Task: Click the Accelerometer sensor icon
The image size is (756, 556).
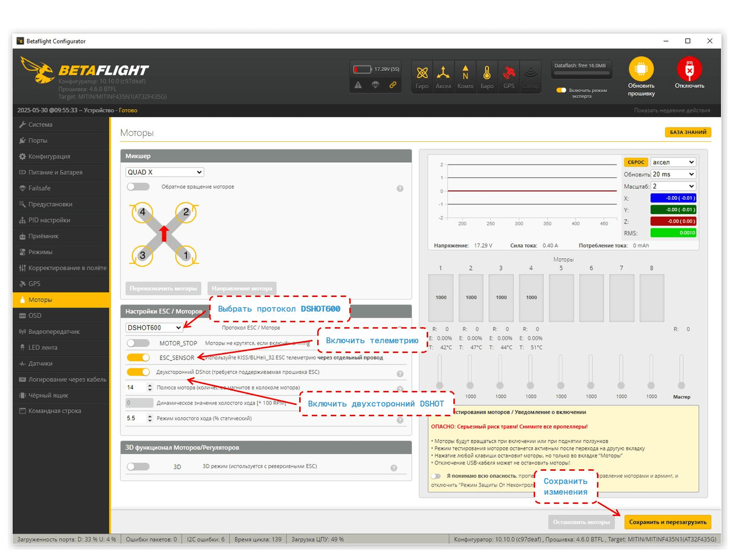Action: point(443,73)
